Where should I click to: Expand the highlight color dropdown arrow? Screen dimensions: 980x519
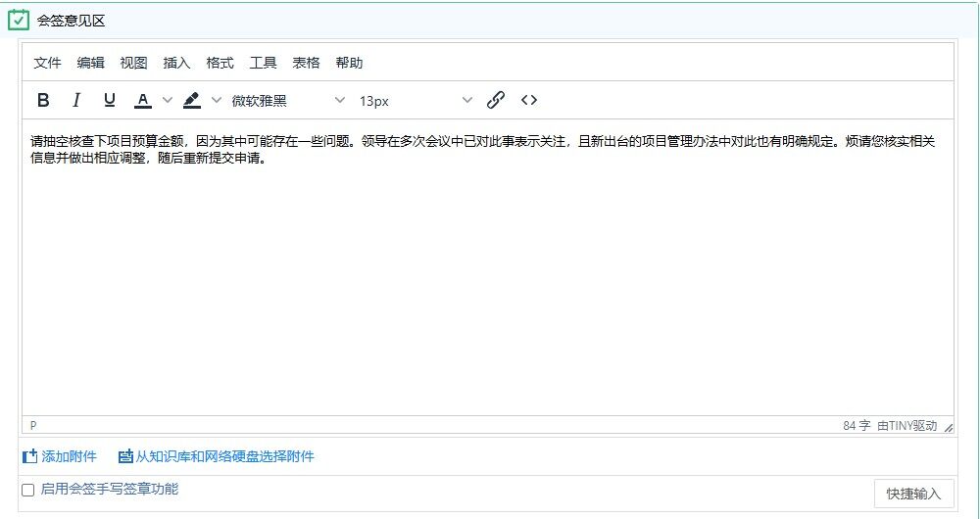tap(217, 100)
